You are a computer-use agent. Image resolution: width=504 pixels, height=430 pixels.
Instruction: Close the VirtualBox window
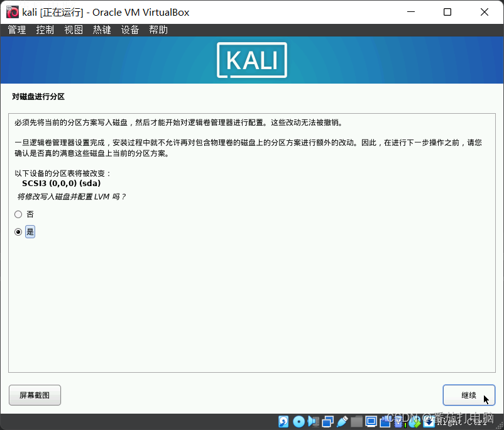485,12
